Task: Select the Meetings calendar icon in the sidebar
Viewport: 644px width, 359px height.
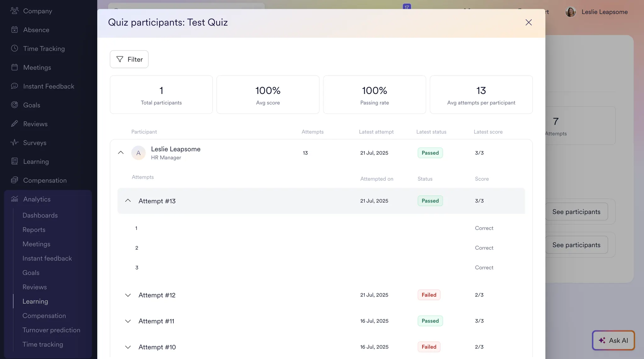Action: click(14, 67)
